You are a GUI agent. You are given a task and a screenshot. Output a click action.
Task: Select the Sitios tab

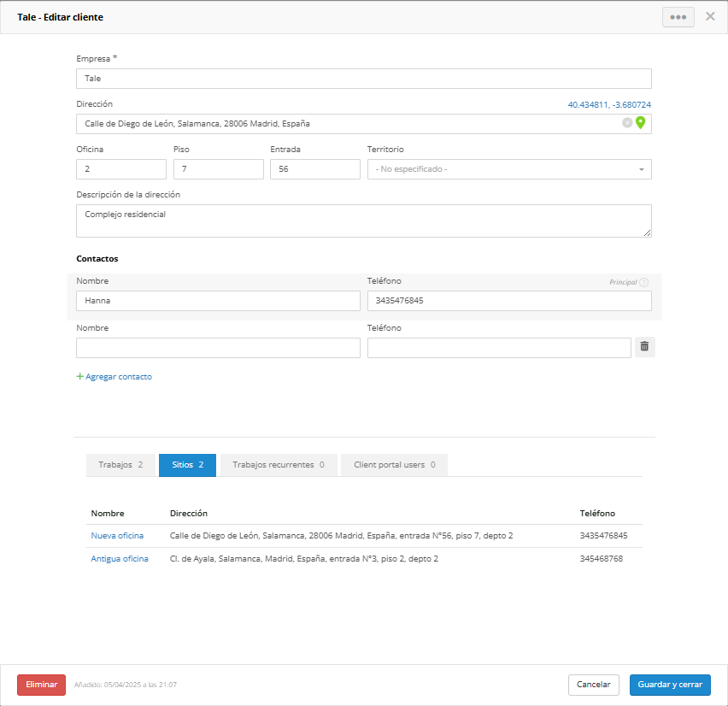coord(188,465)
